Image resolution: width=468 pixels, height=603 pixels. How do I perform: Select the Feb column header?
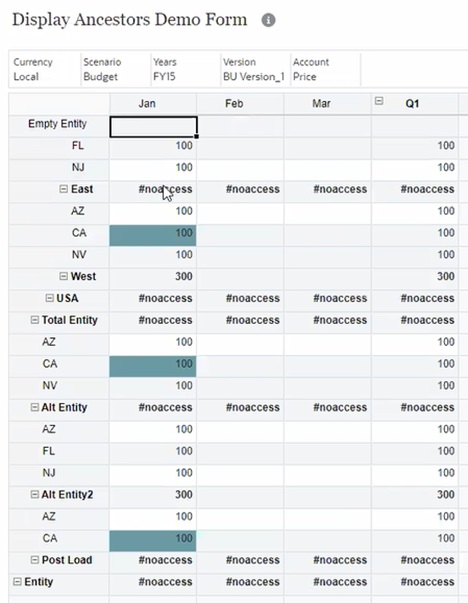(x=240, y=103)
